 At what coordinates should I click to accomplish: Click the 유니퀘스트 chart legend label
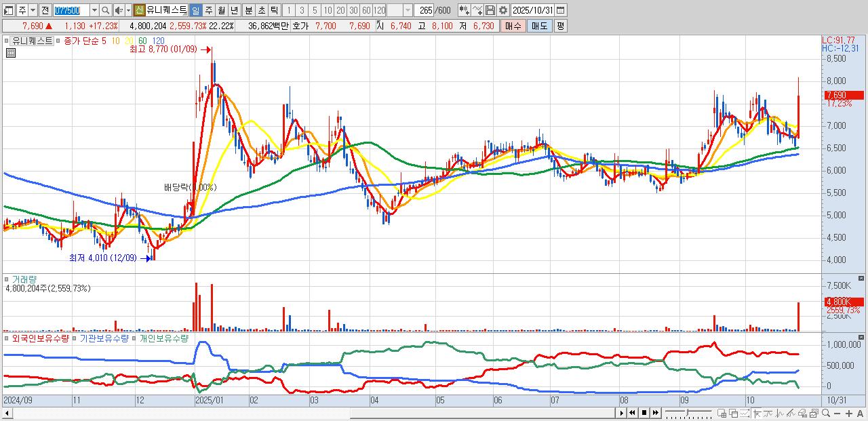[31, 41]
